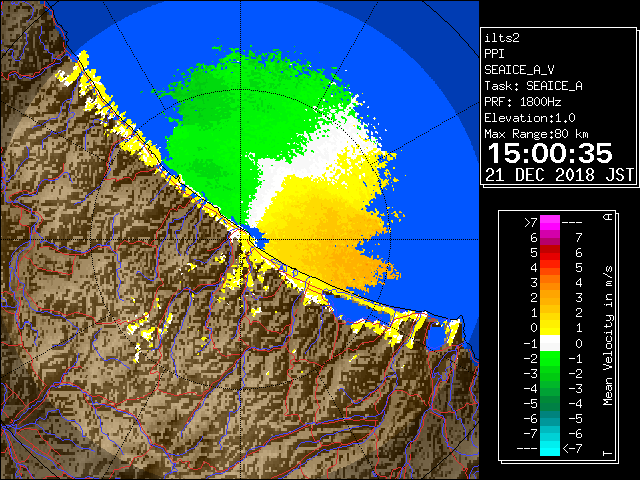This screenshot has width=640, height=480.
Task: Pick the magenta top swatch of the legend
Action: coord(550,222)
